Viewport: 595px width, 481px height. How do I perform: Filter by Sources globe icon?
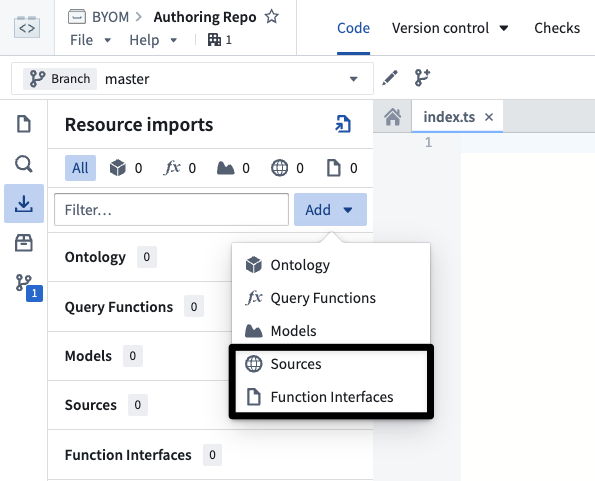pyautogui.click(x=287, y=168)
